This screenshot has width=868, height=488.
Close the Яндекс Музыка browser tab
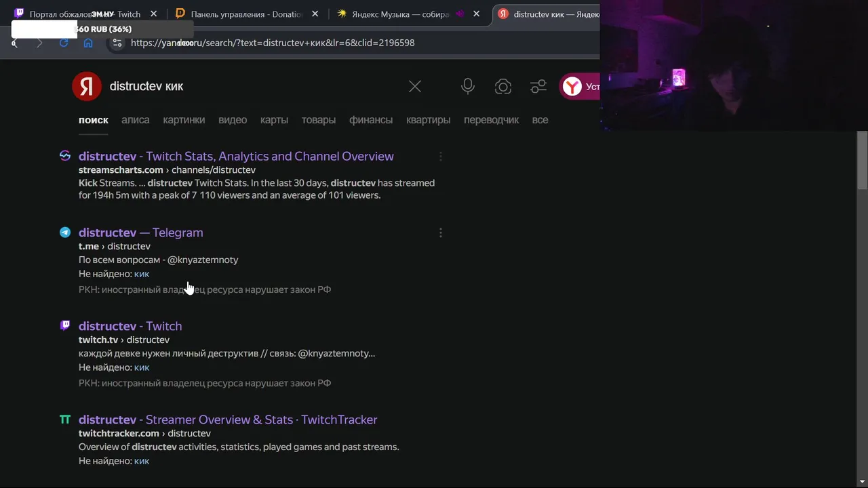[477, 14]
